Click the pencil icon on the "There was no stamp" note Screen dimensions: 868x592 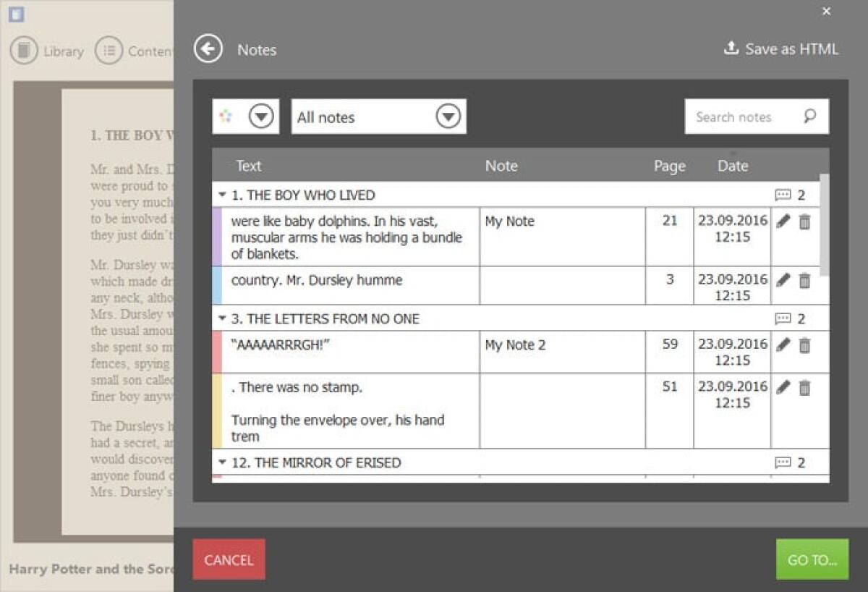point(783,388)
